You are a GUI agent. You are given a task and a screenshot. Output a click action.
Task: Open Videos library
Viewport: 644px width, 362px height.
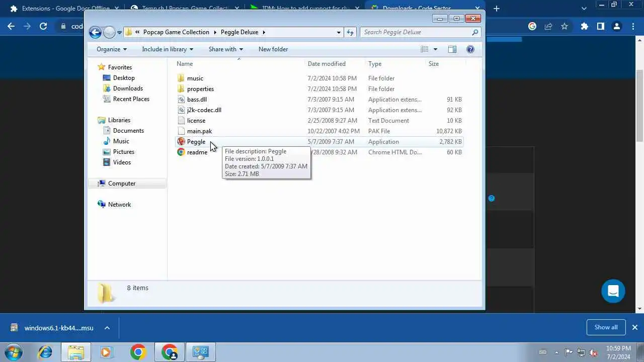122,162
